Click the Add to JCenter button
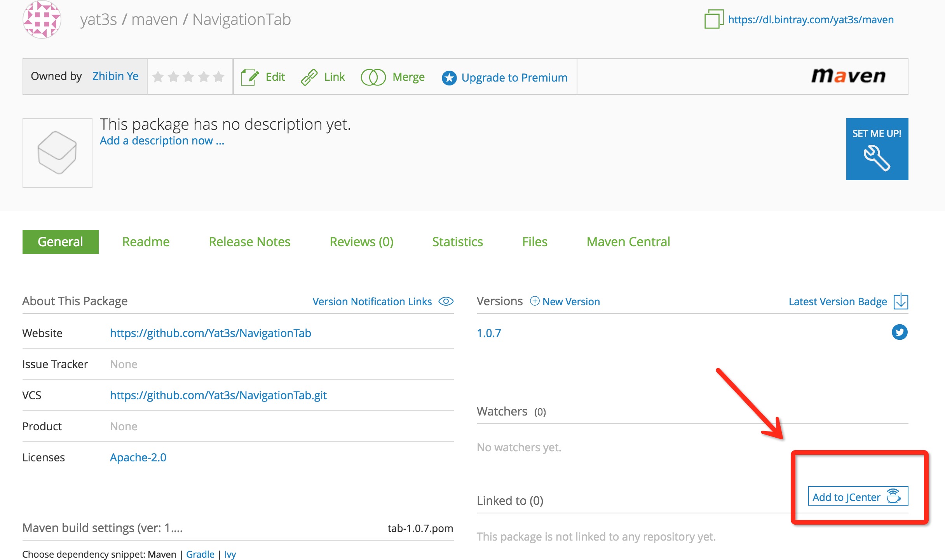 (x=858, y=496)
